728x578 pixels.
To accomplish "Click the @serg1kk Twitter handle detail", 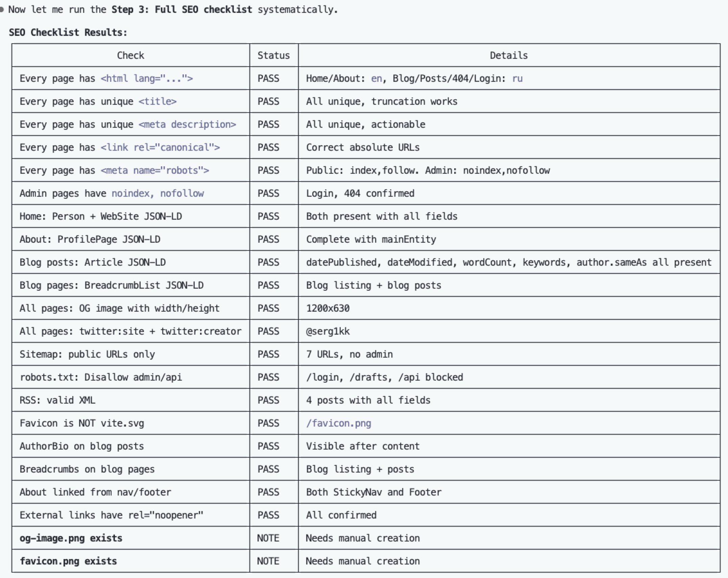I will [327, 331].
